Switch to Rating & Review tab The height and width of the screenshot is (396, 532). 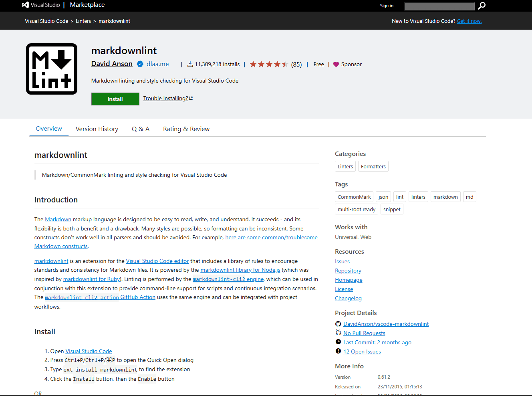point(186,129)
